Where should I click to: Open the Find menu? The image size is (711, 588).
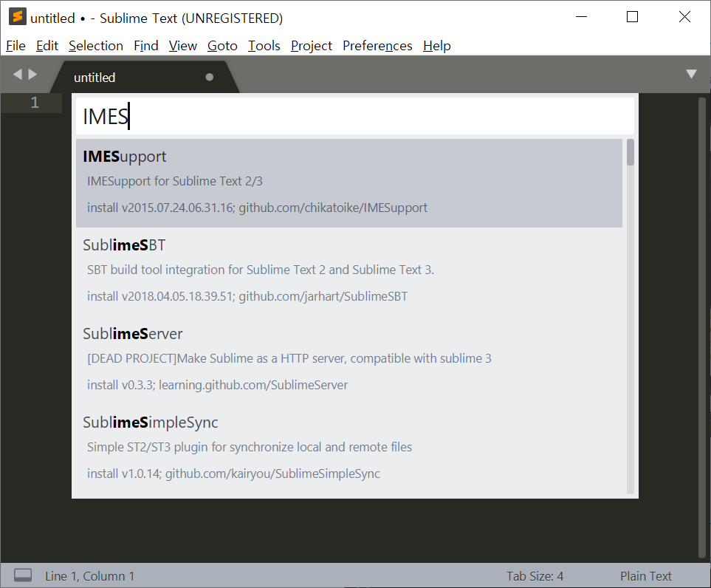click(x=146, y=46)
